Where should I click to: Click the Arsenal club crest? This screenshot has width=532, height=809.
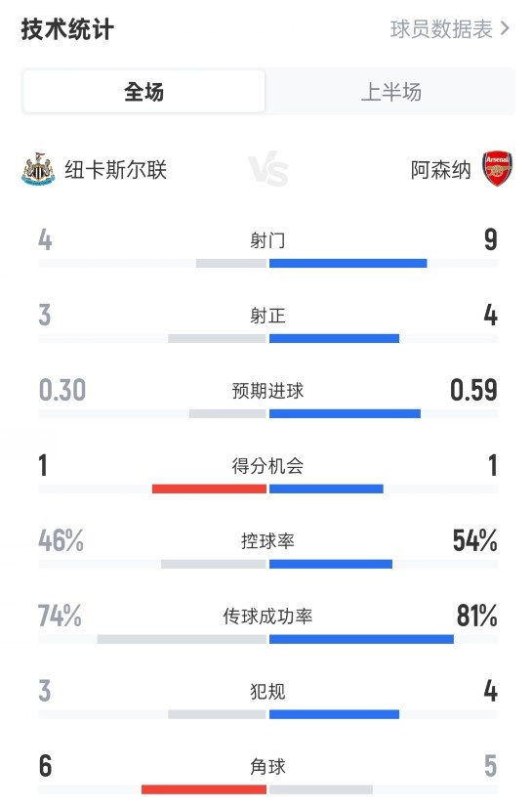click(498, 169)
